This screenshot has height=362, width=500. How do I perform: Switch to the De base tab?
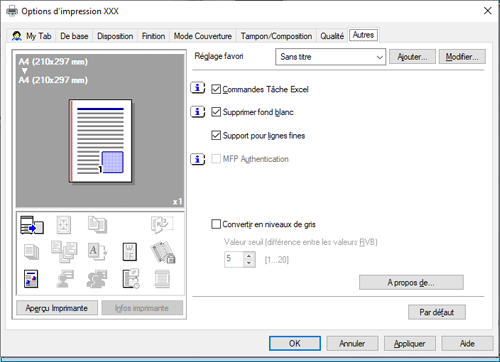coord(74,36)
